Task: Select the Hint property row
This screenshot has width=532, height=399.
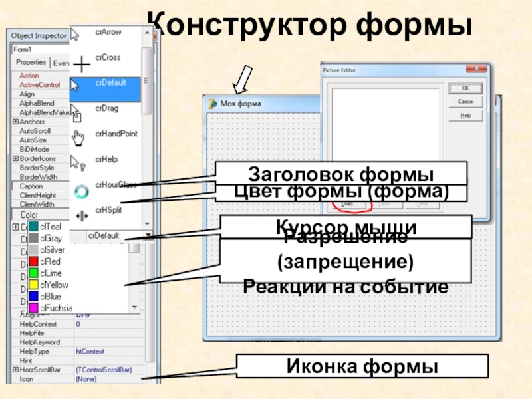Action: 78,360
